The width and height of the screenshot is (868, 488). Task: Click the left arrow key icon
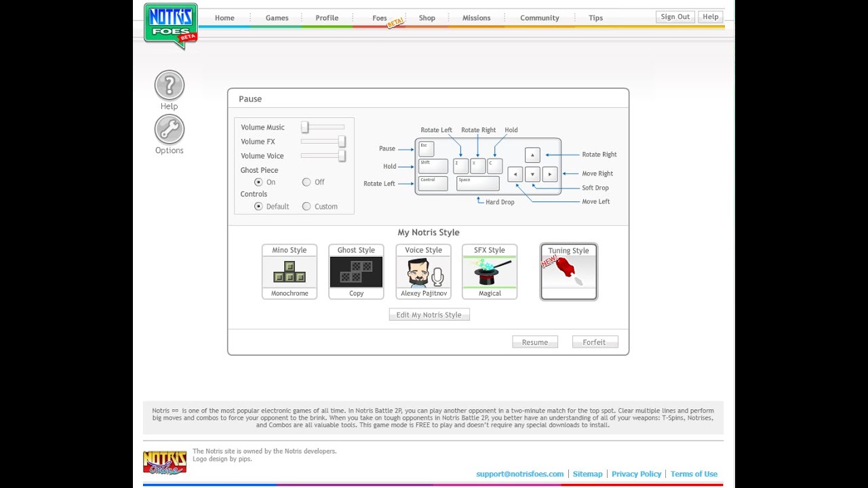coord(515,174)
